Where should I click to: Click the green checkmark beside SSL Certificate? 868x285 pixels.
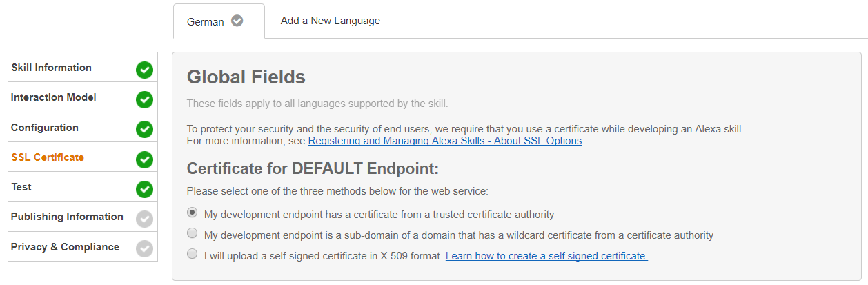[144, 159]
